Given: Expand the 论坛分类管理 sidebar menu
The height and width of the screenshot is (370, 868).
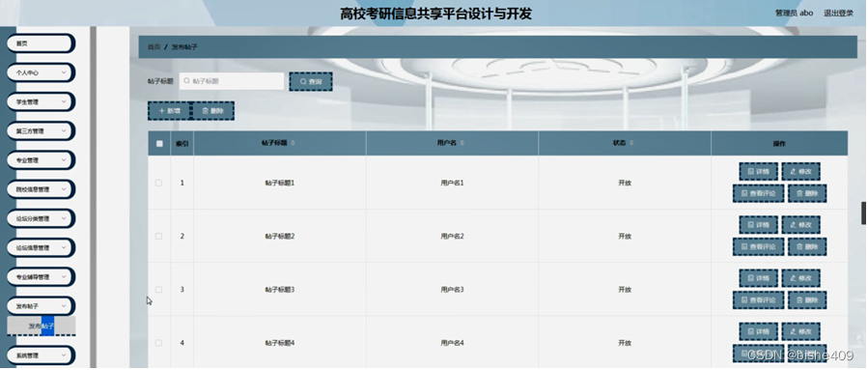Looking at the screenshot, I should coord(40,218).
